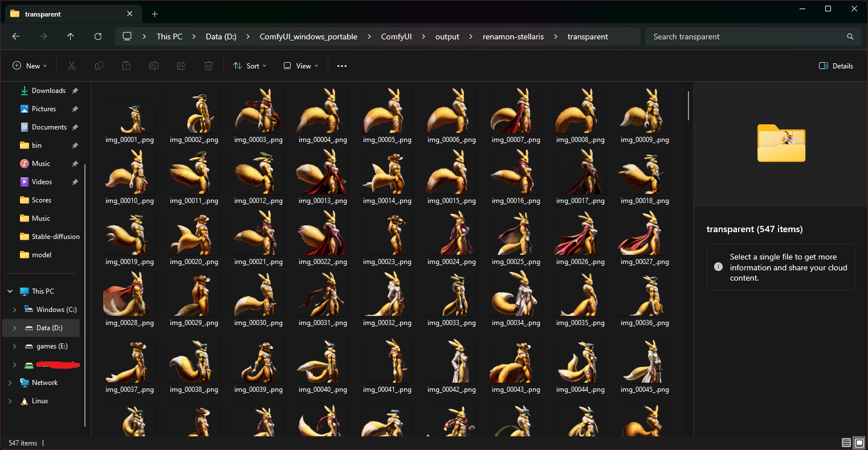Click the Cut scissors icon

[72, 66]
